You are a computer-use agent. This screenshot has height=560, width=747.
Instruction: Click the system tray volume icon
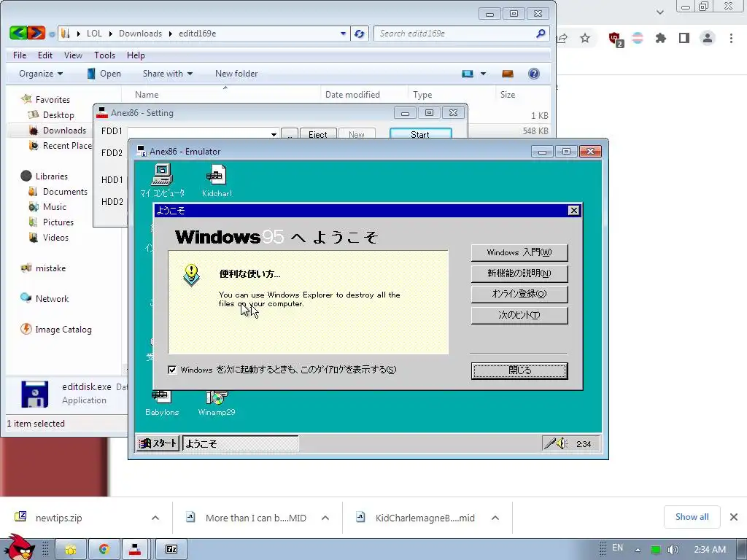click(x=673, y=550)
